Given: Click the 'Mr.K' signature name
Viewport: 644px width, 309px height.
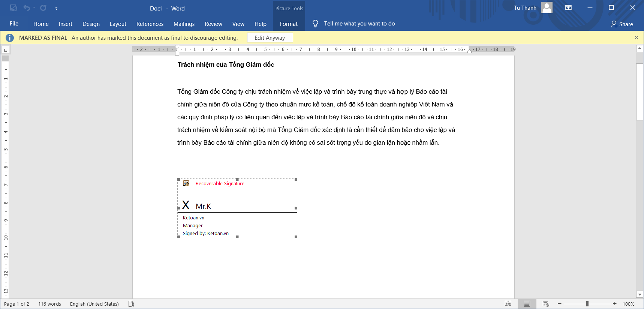Looking at the screenshot, I should point(204,206).
